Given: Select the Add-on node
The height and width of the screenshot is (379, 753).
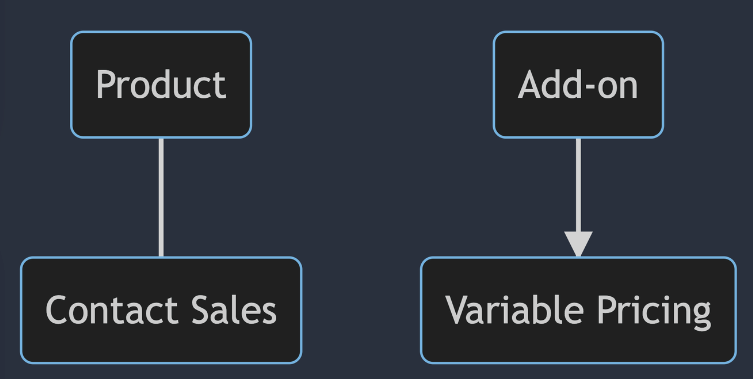Looking at the screenshot, I should pos(578,85).
